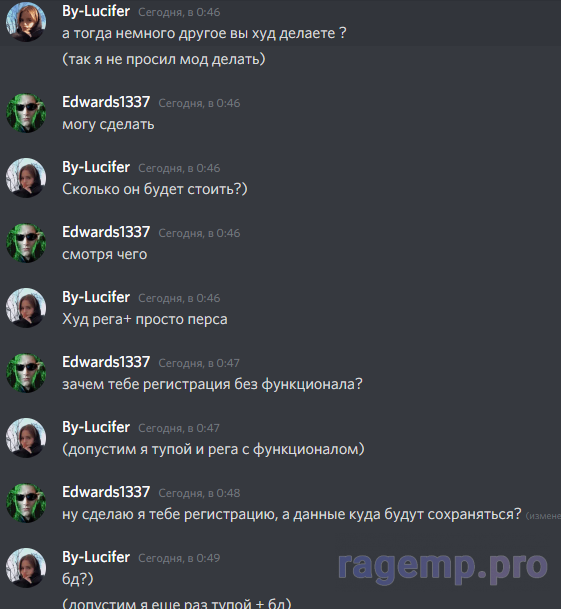Viewport: 561px width, 609px height.
Task: Click By-Lucifer username above 'Сколько он будет стоить?)'
Action: tap(96, 167)
